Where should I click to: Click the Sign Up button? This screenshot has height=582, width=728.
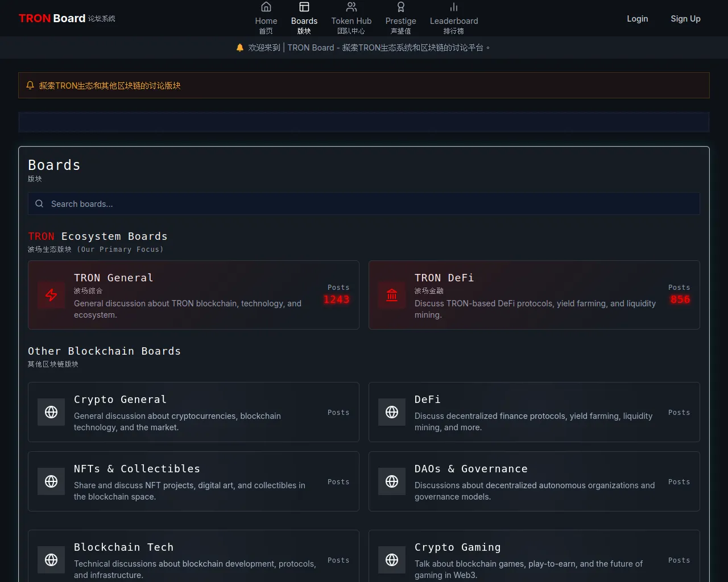pos(685,19)
